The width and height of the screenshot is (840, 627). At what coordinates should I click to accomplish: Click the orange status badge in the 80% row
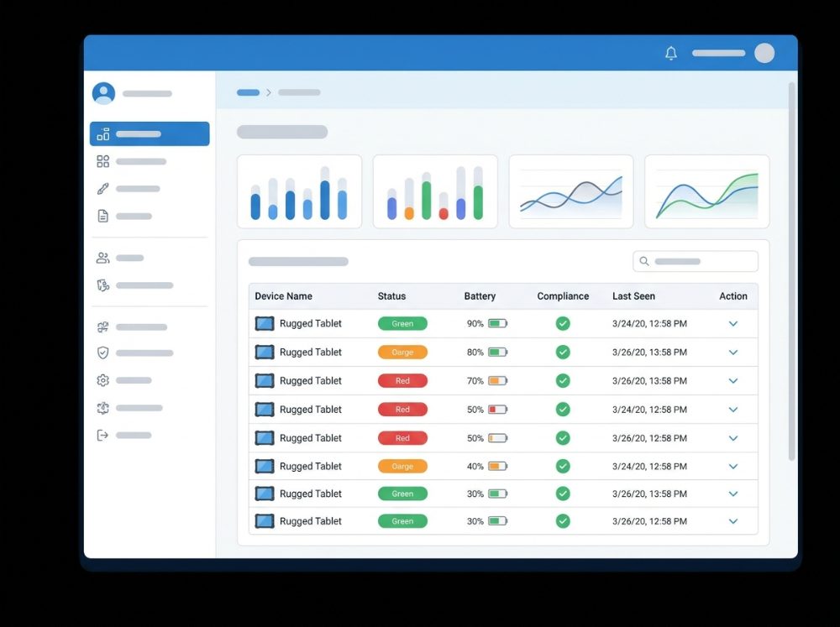(402, 353)
